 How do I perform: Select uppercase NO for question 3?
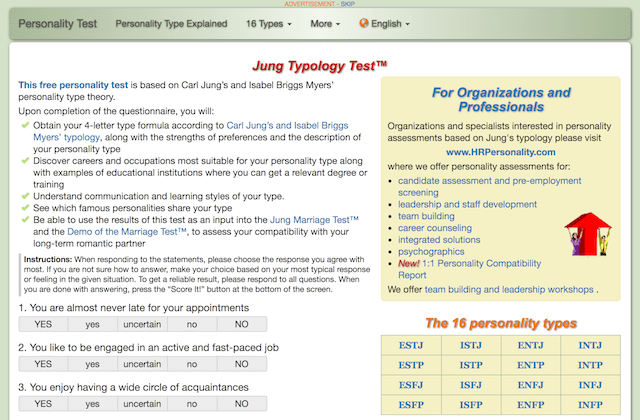[x=242, y=403]
